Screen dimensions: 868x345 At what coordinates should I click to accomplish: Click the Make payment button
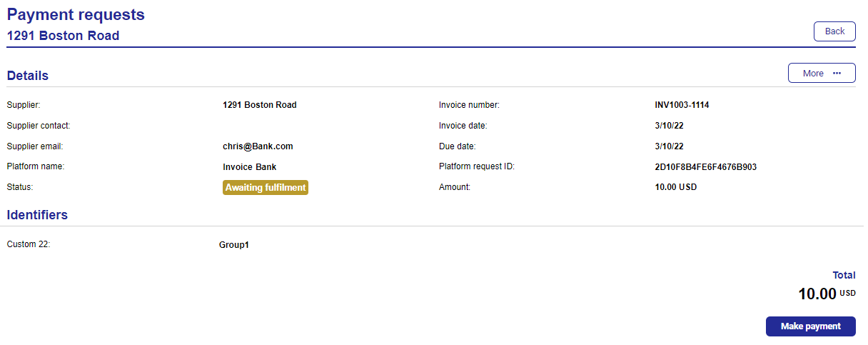point(810,326)
